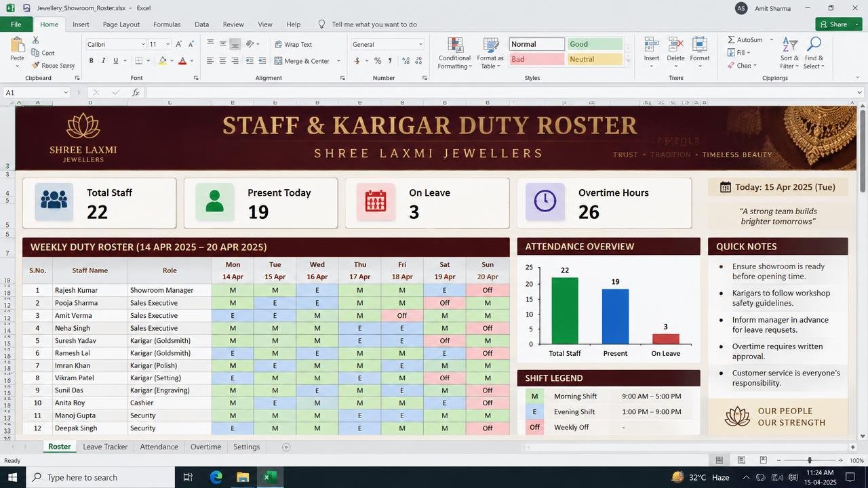Screen dimensions: 868x488
Task: Expand the orientation dropdown arrow
Action: pyautogui.click(x=258, y=44)
